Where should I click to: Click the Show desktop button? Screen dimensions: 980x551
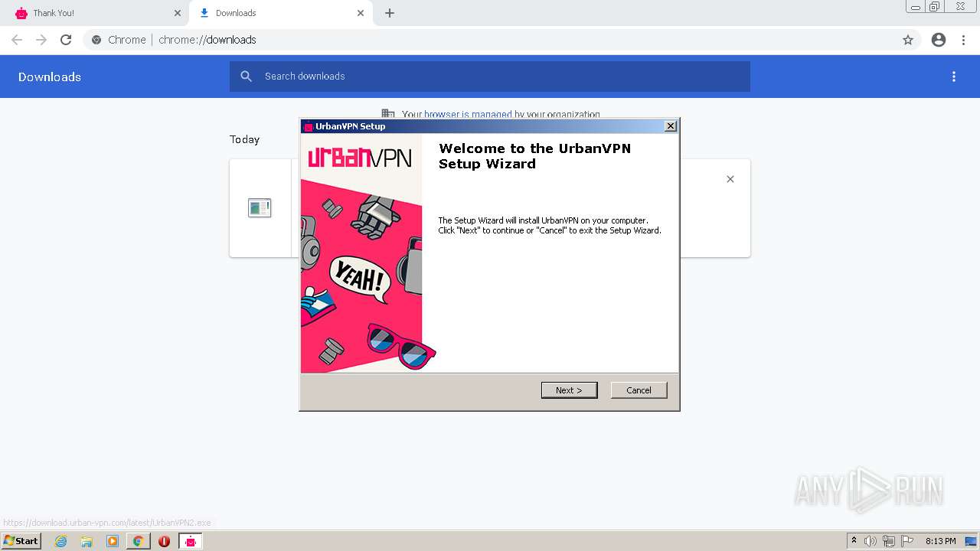971,541
